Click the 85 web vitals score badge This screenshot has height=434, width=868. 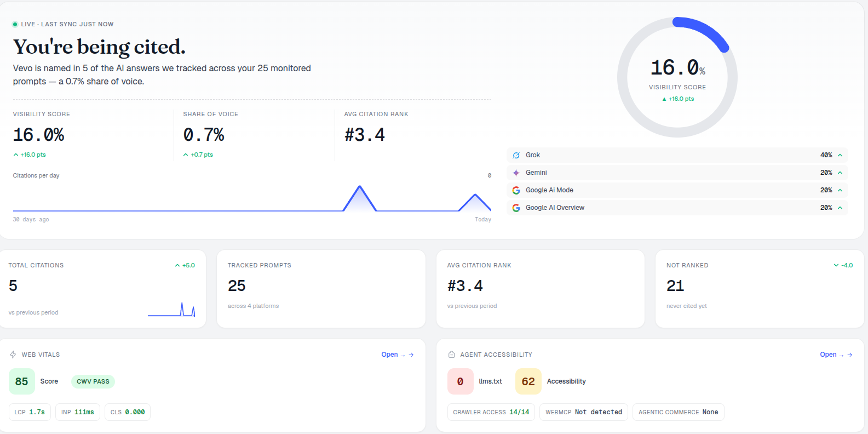click(x=22, y=381)
